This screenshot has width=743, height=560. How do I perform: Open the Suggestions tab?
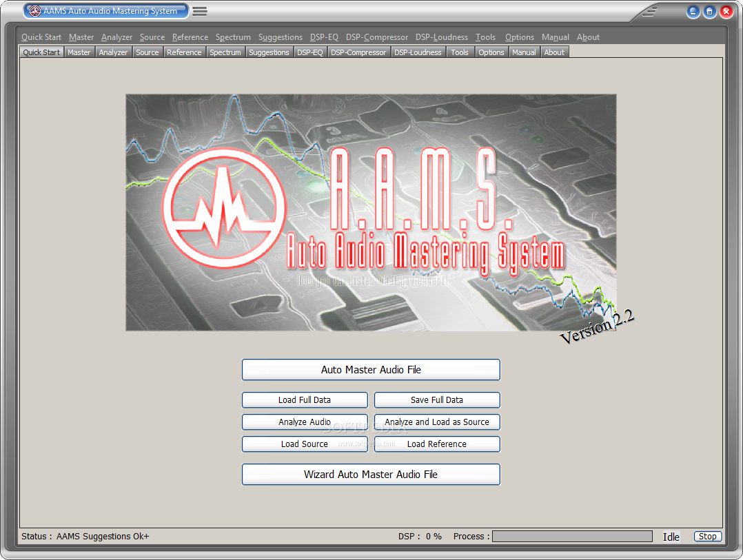269,52
